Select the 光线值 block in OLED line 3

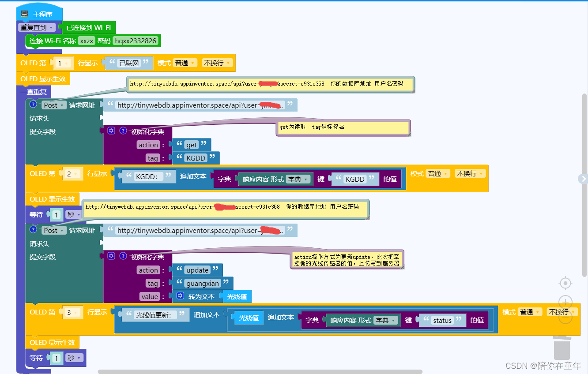(249, 318)
